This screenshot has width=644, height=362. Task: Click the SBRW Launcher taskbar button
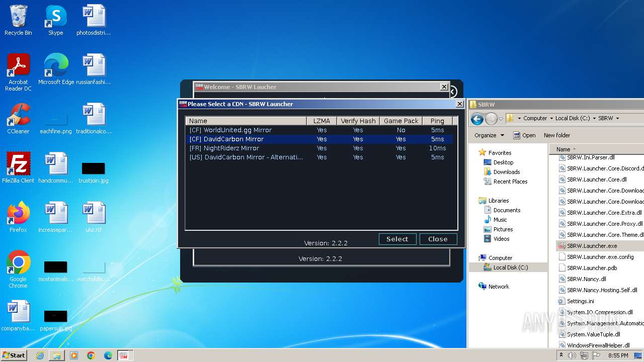(125, 355)
